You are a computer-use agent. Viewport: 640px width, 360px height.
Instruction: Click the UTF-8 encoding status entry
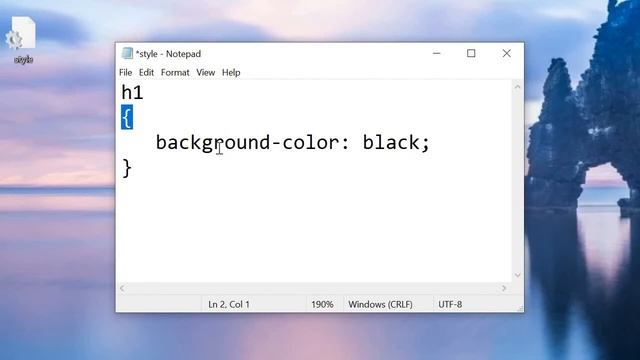450,304
